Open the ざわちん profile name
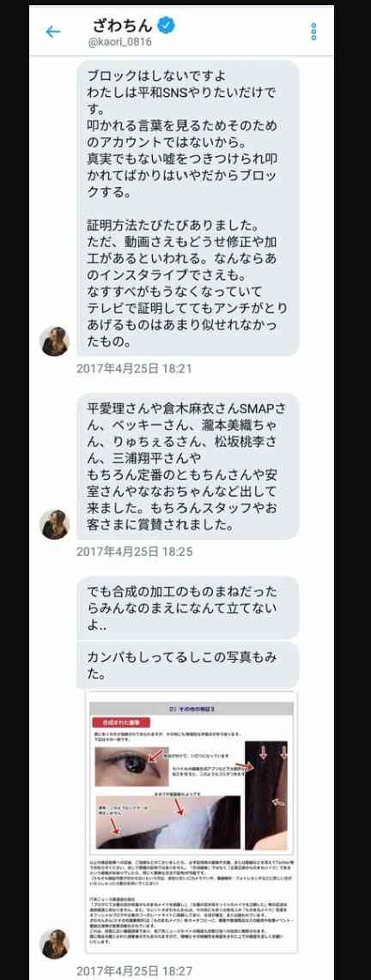 click(123, 26)
